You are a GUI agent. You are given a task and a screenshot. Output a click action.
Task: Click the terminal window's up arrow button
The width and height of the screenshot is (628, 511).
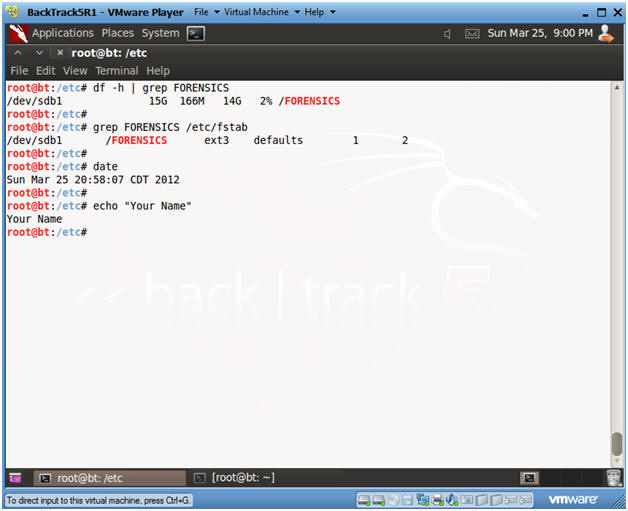18,52
